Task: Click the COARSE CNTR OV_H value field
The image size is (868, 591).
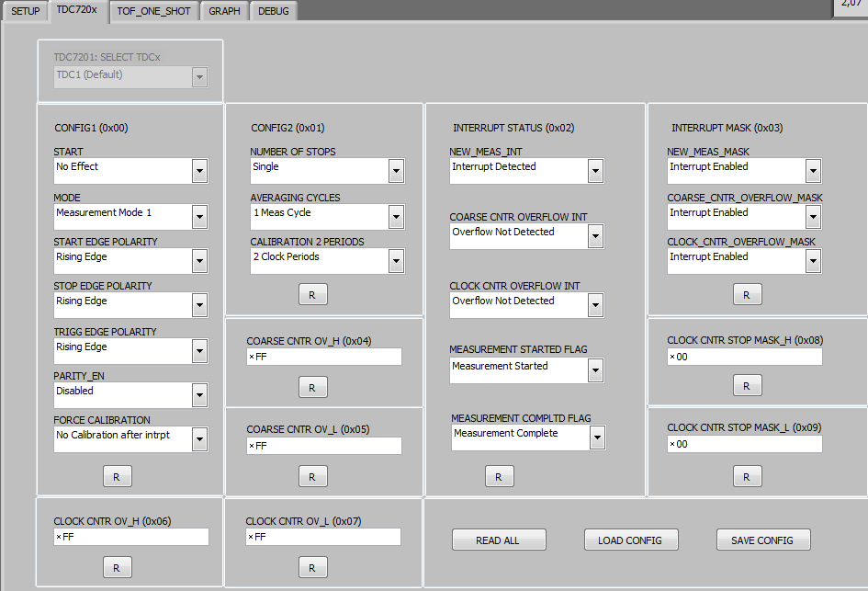Action: coord(323,357)
